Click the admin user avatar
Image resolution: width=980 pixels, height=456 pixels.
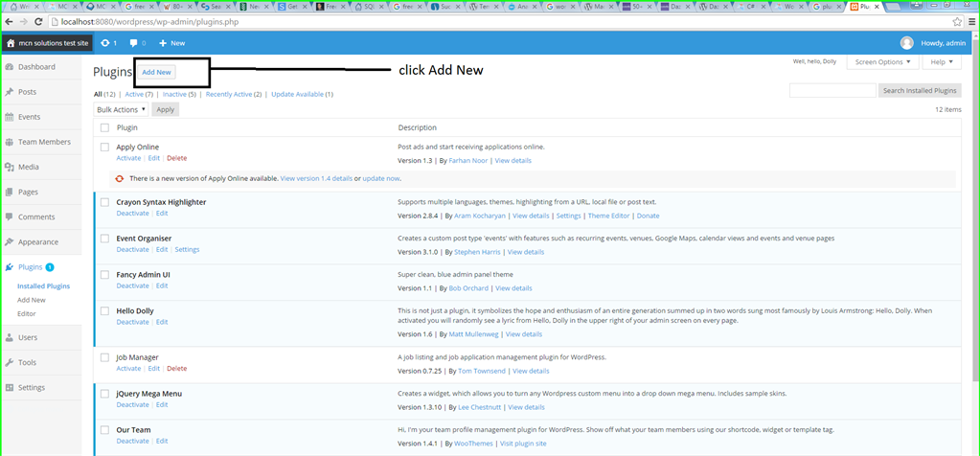[907, 43]
